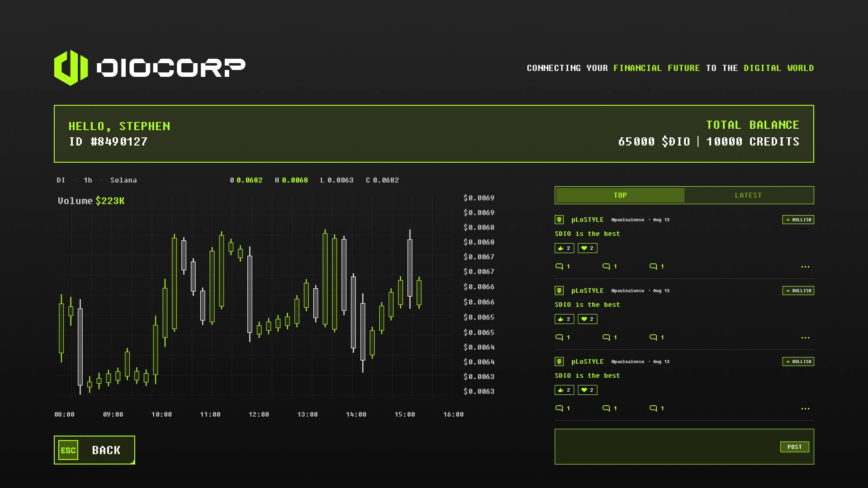Screen dimensions: 868x488
Task: Click thumbs-up on the first pLoSTYLE post
Action: pos(564,248)
